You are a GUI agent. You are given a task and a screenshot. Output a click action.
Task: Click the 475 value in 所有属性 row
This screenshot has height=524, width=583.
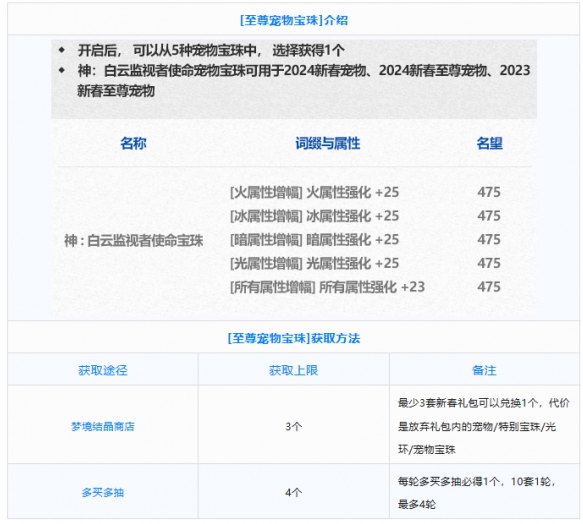489,287
